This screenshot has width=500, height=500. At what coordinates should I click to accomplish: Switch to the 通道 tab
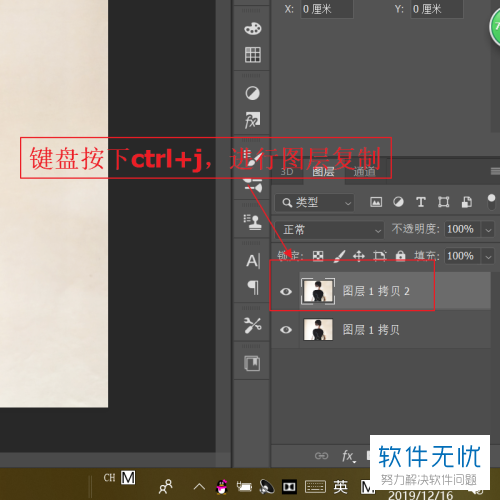pyautogui.click(x=364, y=172)
